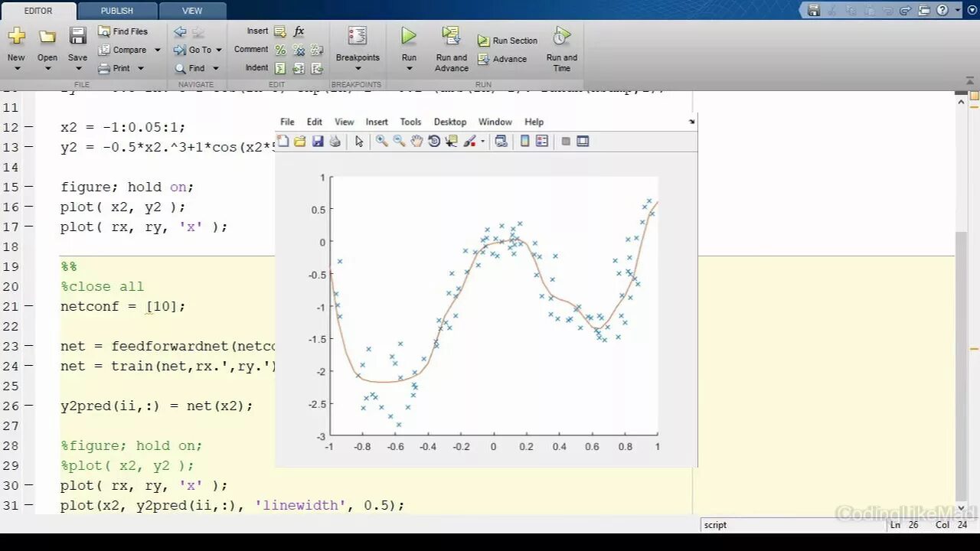Click the figure Print icon
The height and width of the screenshot is (551, 980).
tap(335, 141)
